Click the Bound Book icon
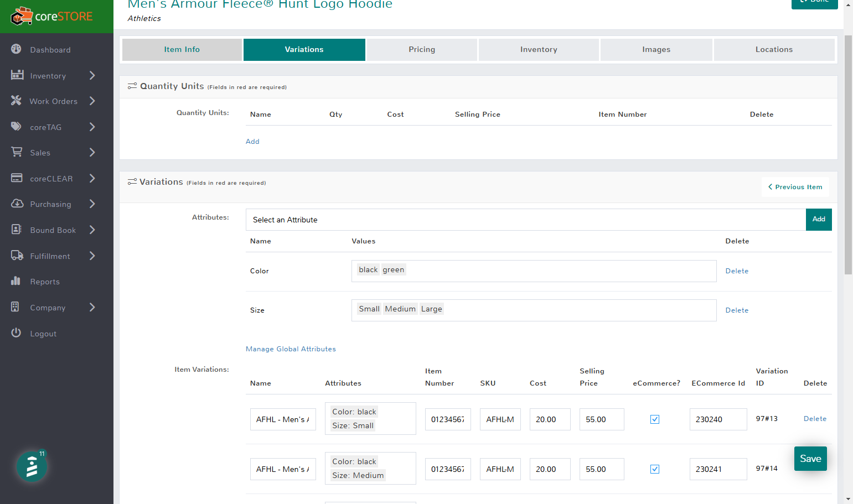Screen dimensions: 853x504 [x=17, y=230]
